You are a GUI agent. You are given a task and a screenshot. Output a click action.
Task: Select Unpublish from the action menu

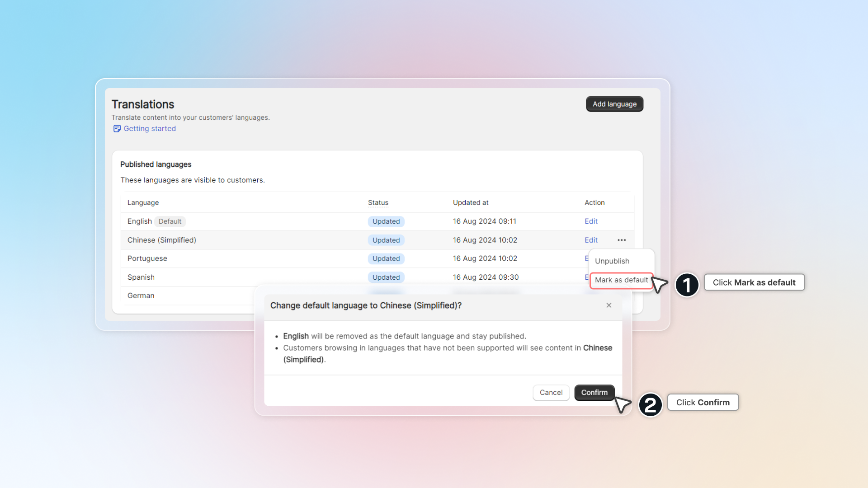[612, 261]
